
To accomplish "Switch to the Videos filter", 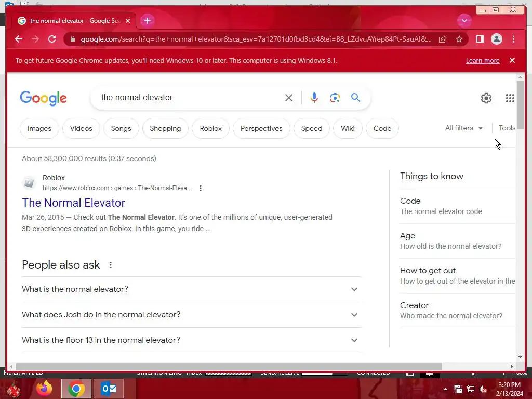I will click(x=81, y=128).
